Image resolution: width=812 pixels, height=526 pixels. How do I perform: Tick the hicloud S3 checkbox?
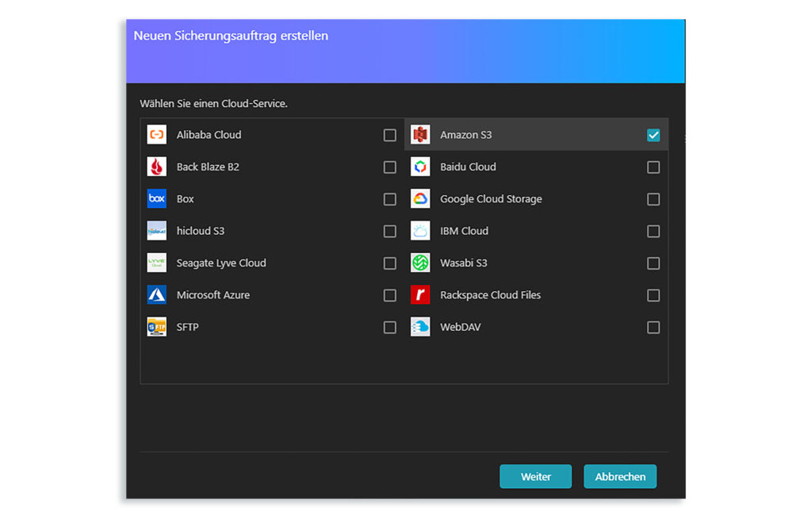point(389,232)
